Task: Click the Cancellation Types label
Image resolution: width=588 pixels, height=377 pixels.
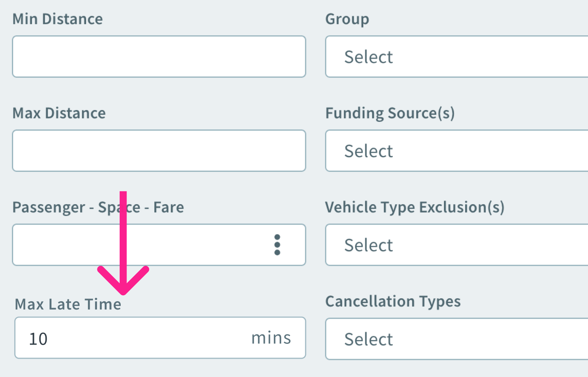Action: pyautogui.click(x=393, y=301)
